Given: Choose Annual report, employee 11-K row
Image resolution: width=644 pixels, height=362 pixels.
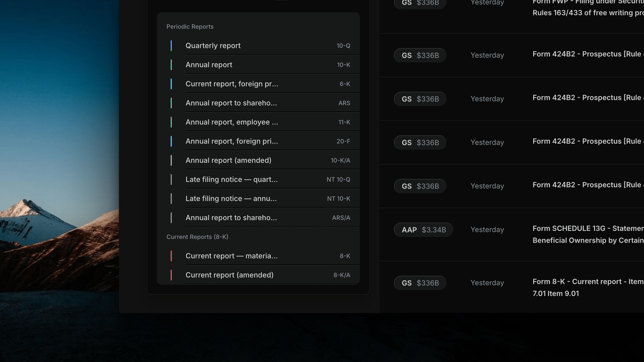Looking at the screenshot, I should (x=258, y=122).
